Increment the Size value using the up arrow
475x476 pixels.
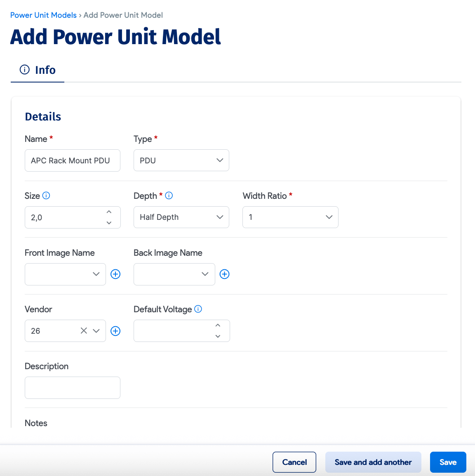point(109,212)
